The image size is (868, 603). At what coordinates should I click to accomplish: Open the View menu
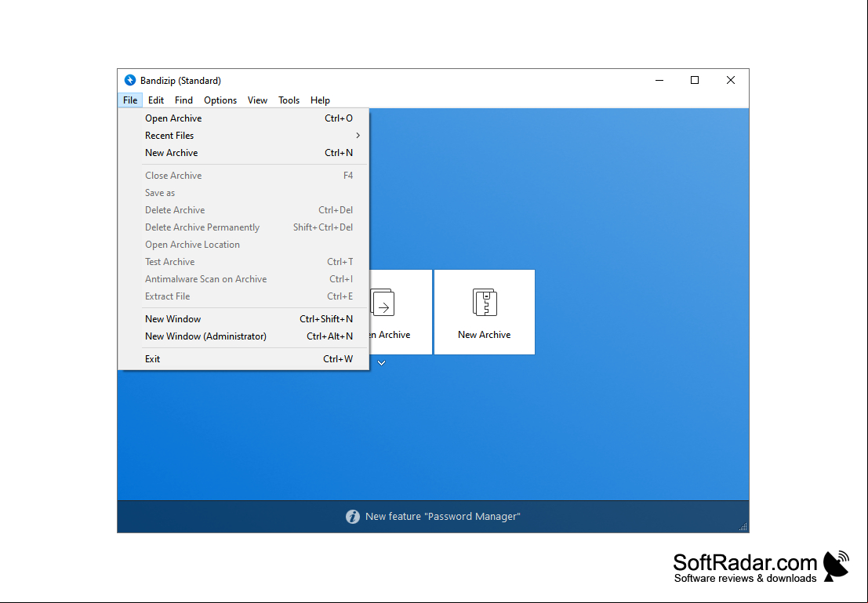[257, 100]
